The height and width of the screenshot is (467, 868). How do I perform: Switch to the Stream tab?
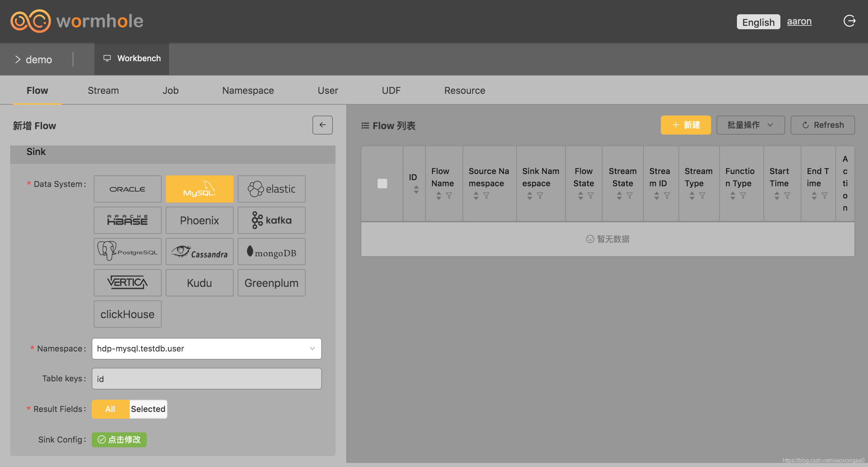click(103, 90)
